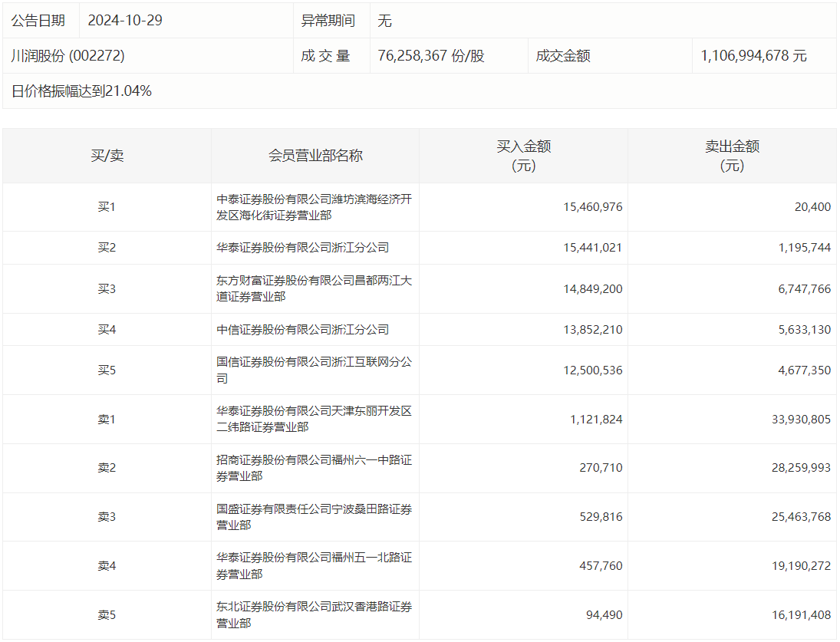The width and height of the screenshot is (840, 642).
Task: Click the stock name 川润股份 (002272)
Action: click(68, 56)
